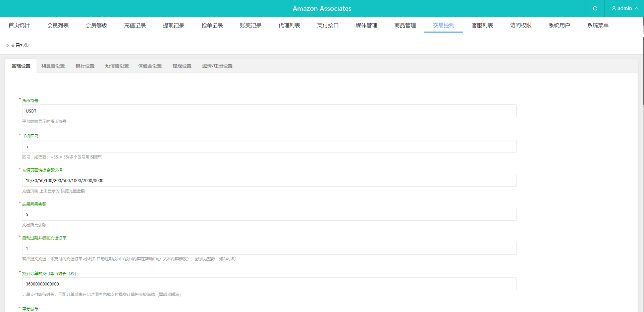Select the 支付接口 menu item

(328, 25)
